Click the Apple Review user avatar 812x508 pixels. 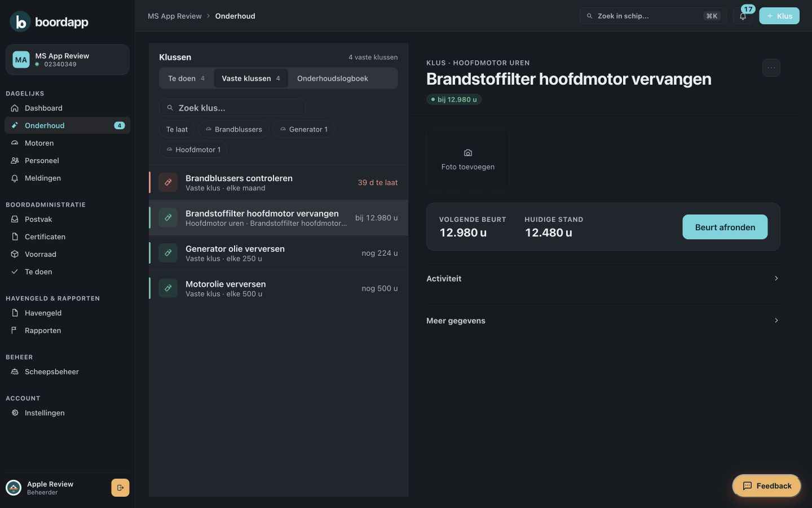14,488
